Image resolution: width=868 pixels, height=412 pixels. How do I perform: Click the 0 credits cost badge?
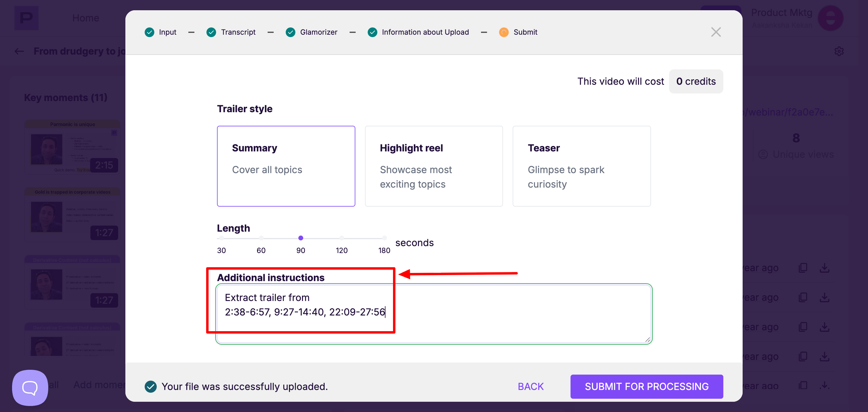click(x=696, y=81)
